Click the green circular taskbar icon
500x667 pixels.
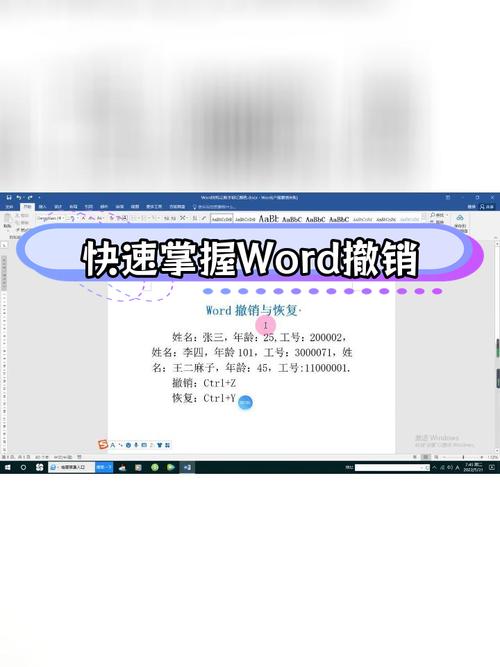coord(155,467)
